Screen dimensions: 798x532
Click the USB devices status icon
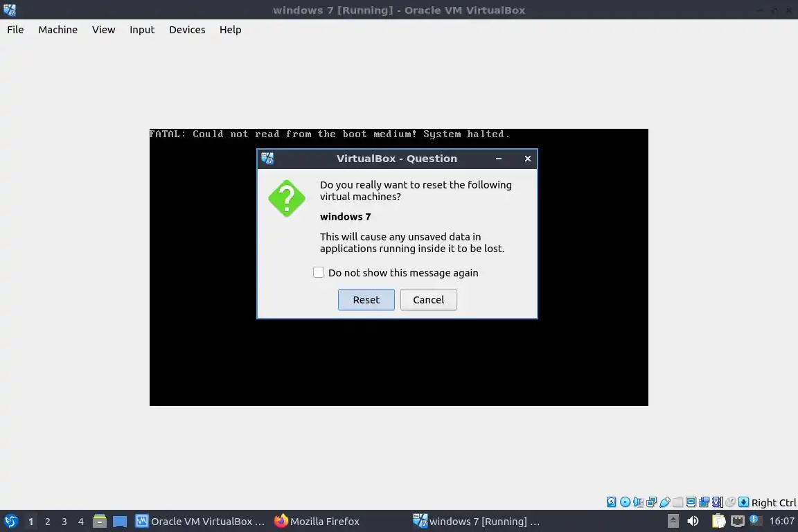pyautogui.click(x=665, y=502)
